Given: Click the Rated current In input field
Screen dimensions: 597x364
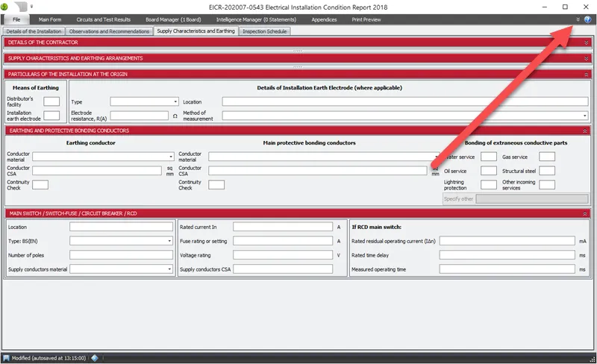Looking at the screenshot, I should 277,227.
